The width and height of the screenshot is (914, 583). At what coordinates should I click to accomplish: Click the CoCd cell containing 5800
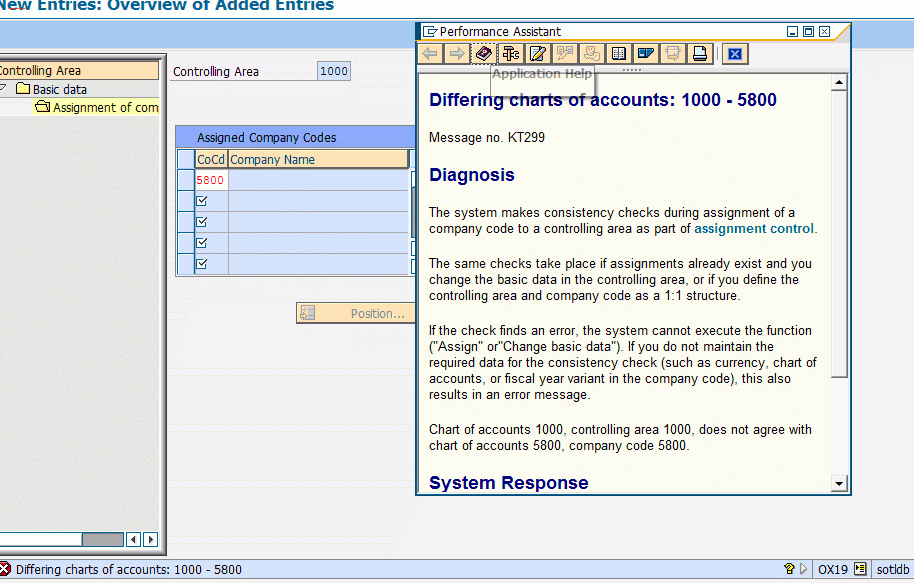coord(210,180)
